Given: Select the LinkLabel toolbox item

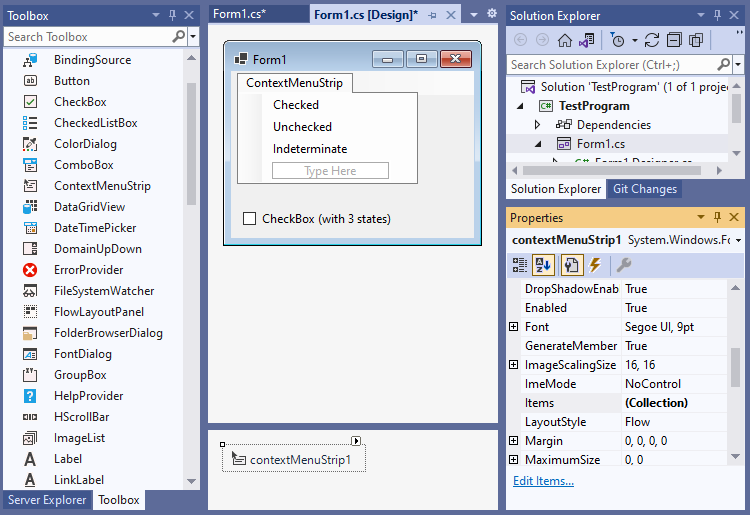Looking at the screenshot, I should 78,480.
